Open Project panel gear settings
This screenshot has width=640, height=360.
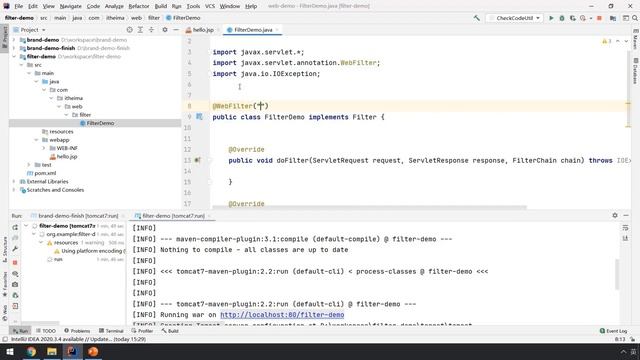pyautogui.click(x=165, y=30)
